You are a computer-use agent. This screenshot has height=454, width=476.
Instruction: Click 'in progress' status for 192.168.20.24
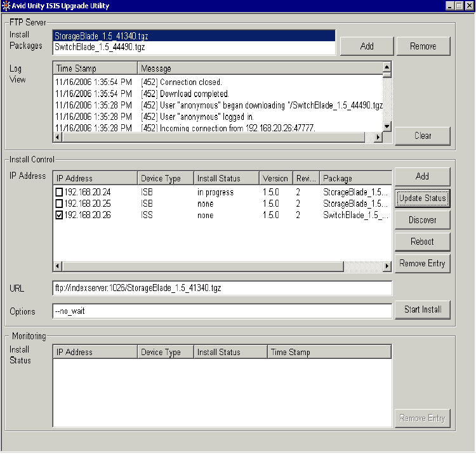pos(216,192)
